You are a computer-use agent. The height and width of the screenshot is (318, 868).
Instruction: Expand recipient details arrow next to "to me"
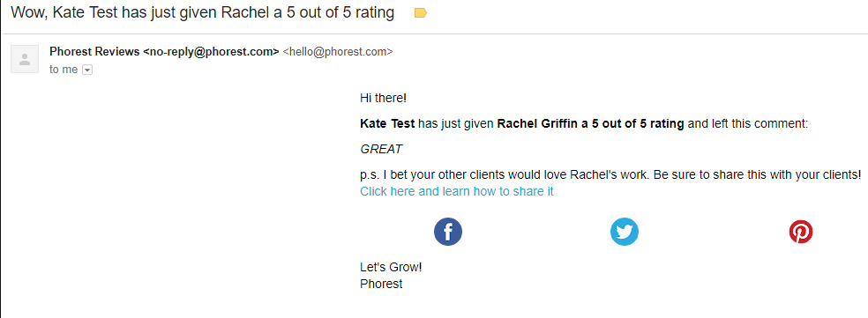[x=87, y=70]
